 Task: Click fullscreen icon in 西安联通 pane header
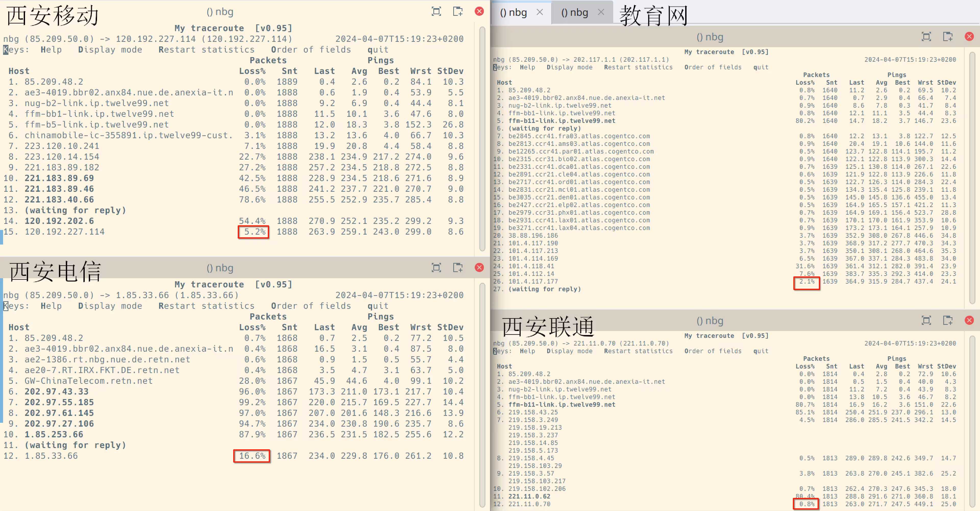[x=926, y=321]
